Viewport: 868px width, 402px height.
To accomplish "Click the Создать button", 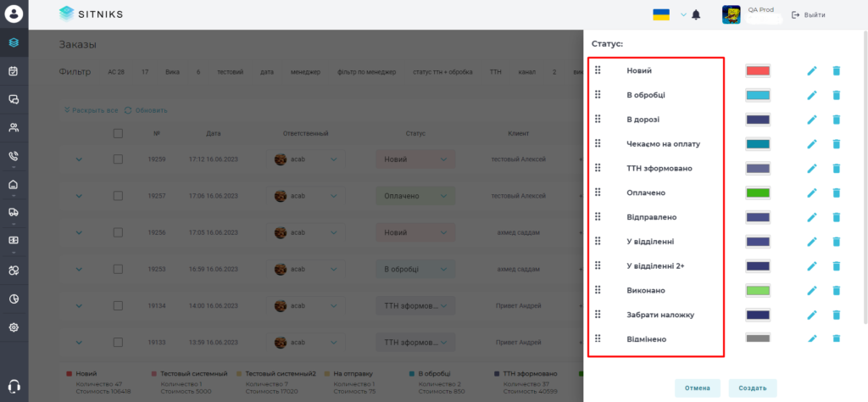I will coord(753,388).
